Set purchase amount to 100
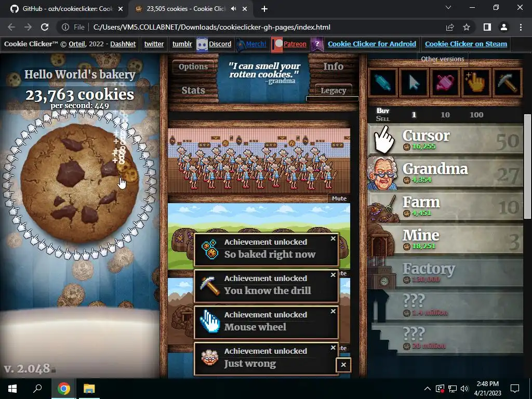This screenshot has width=532, height=399. coord(476,115)
